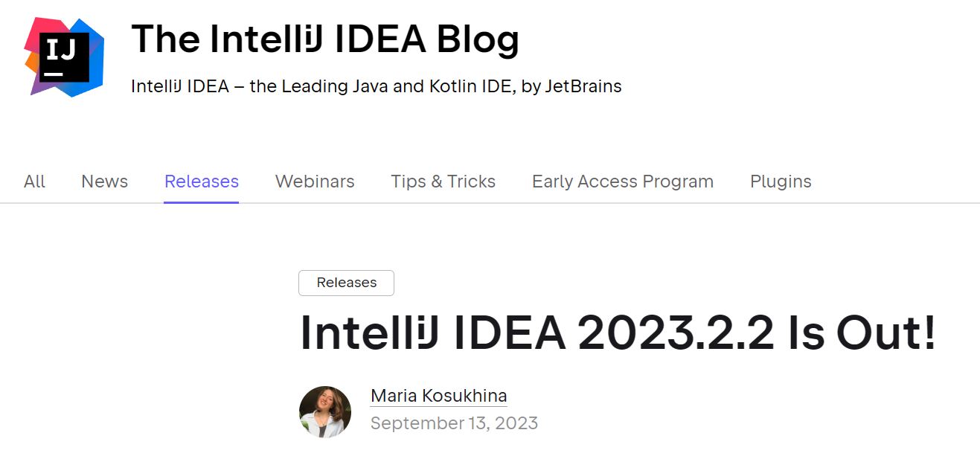980x456 pixels.
Task: Visit Maria Kosukhina's author page
Action: pyautogui.click(x=439, y=396)
